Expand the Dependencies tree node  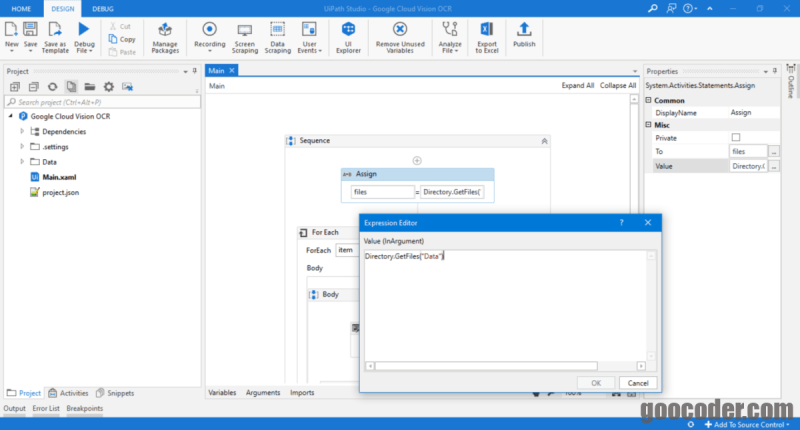(22, 131)
